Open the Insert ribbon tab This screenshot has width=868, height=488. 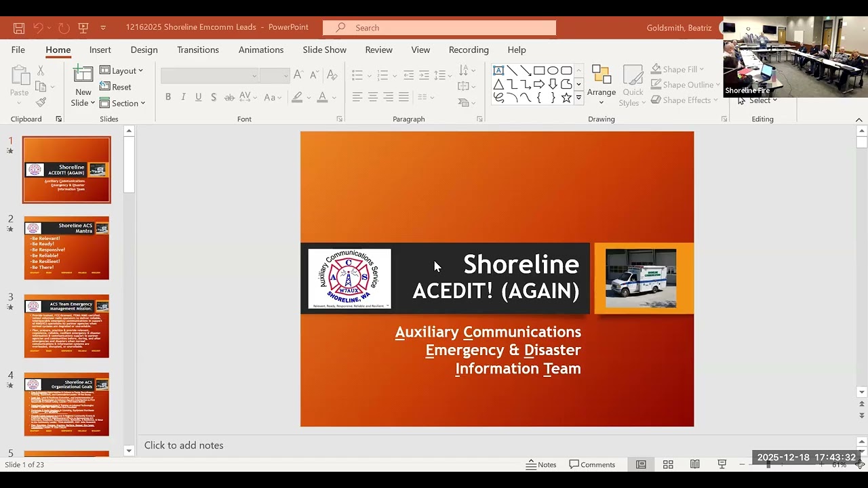click(100, 49)
